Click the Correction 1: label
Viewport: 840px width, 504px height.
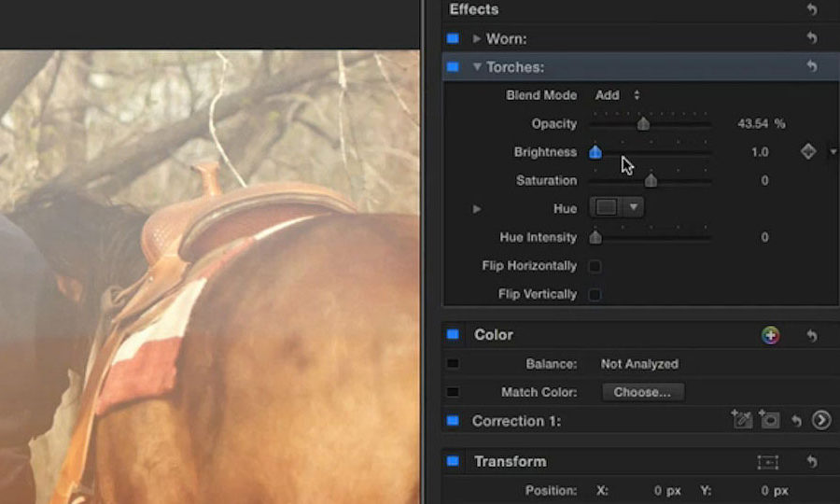(x=516, y=421)
